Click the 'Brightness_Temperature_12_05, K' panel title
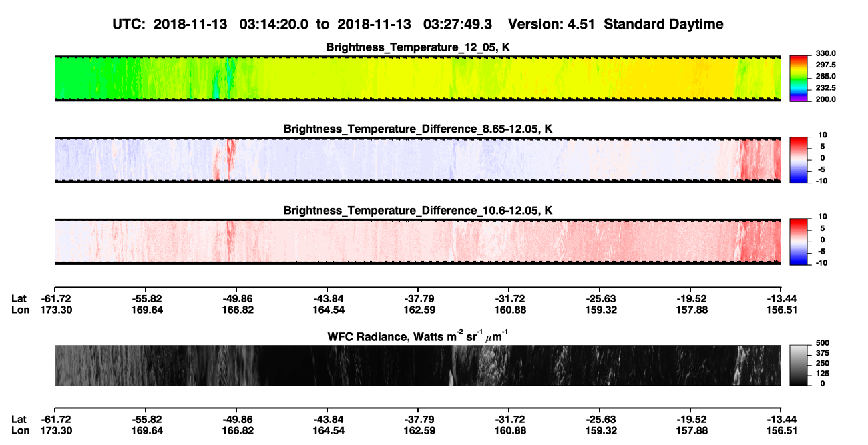Screen dimensions: 868x445 click(418, 47)
